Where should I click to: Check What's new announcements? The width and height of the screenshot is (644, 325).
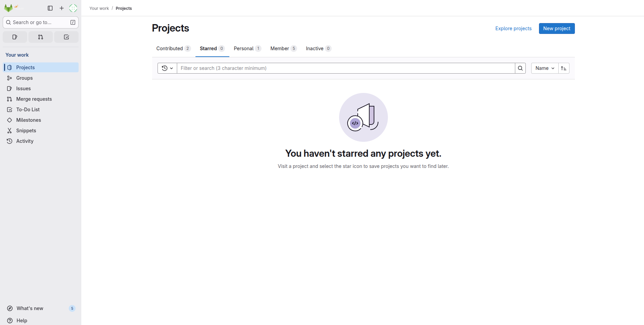coord(30,308)
